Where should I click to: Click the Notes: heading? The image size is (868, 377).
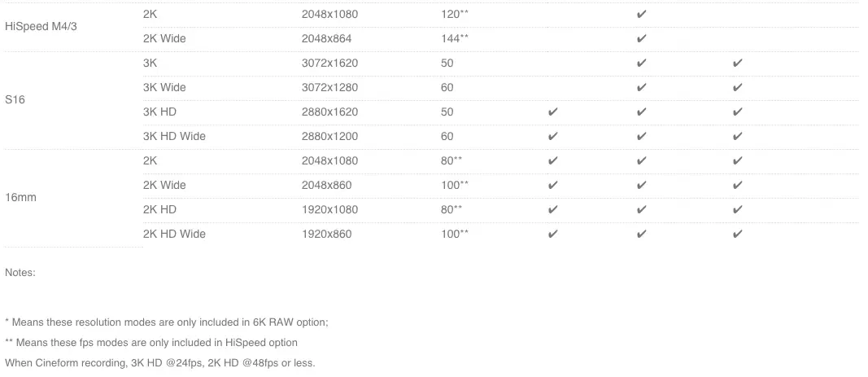[x=20, y=272]
